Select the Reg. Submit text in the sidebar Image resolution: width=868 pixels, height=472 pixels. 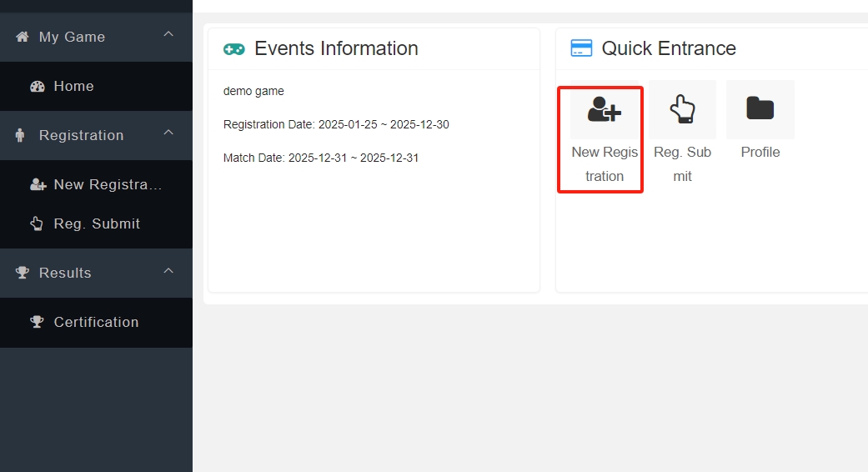tap(97, 223)
